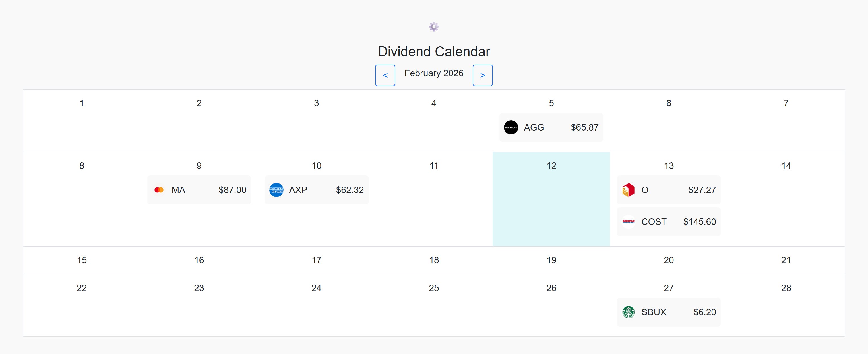Select day 19 in the calendar
Screen dimensions: 868x354
coord(551,260)
